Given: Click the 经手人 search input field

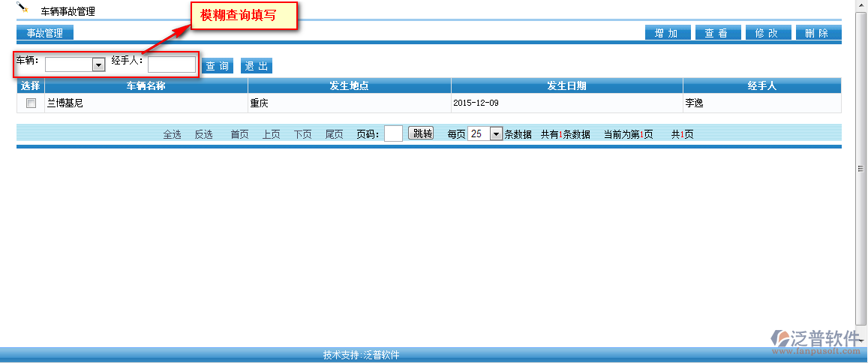Looking at the screenshot, I should pos(172,64).
